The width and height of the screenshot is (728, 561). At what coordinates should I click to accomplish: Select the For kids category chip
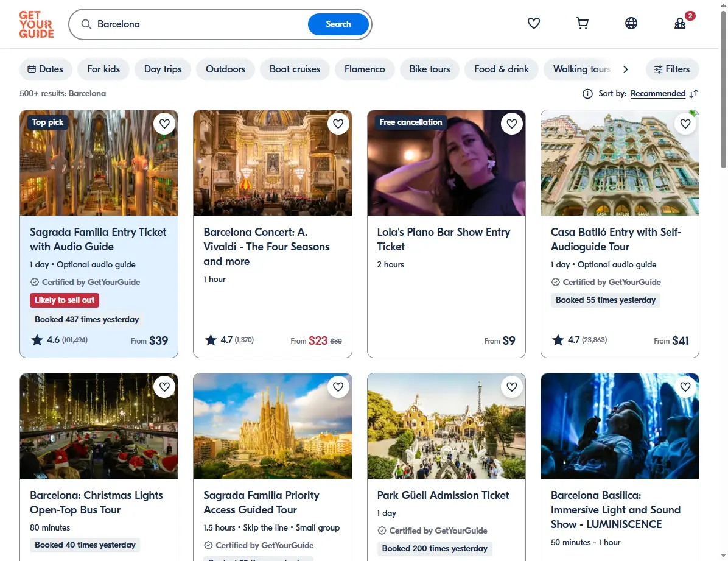tap(103, 69)
